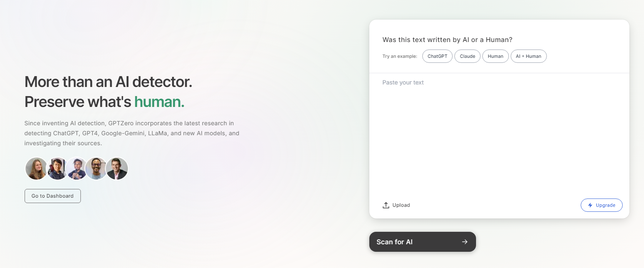This screenshot has height=268, width=644.
Task: Start the Scan for AI button
Action: tap(423, 242)
